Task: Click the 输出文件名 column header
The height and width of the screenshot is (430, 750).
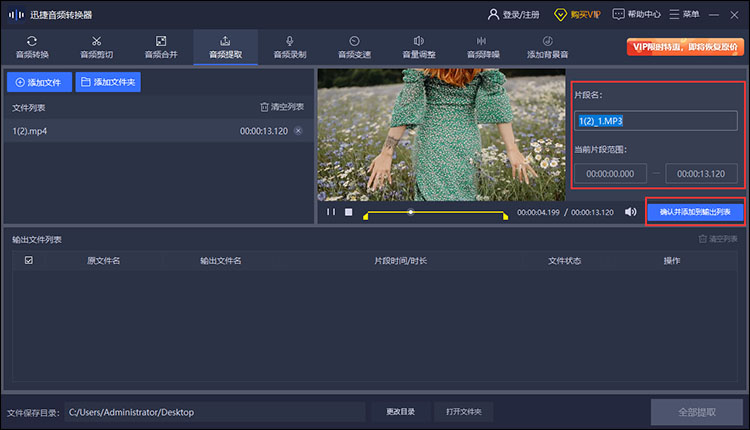Action: click(x=221, y=261)
